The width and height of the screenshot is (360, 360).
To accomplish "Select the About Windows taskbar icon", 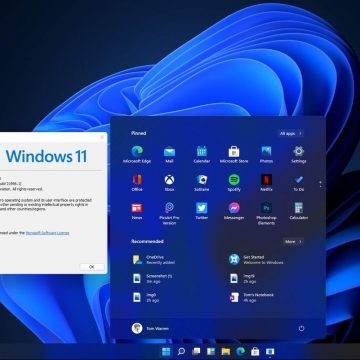I will (270, 351).
